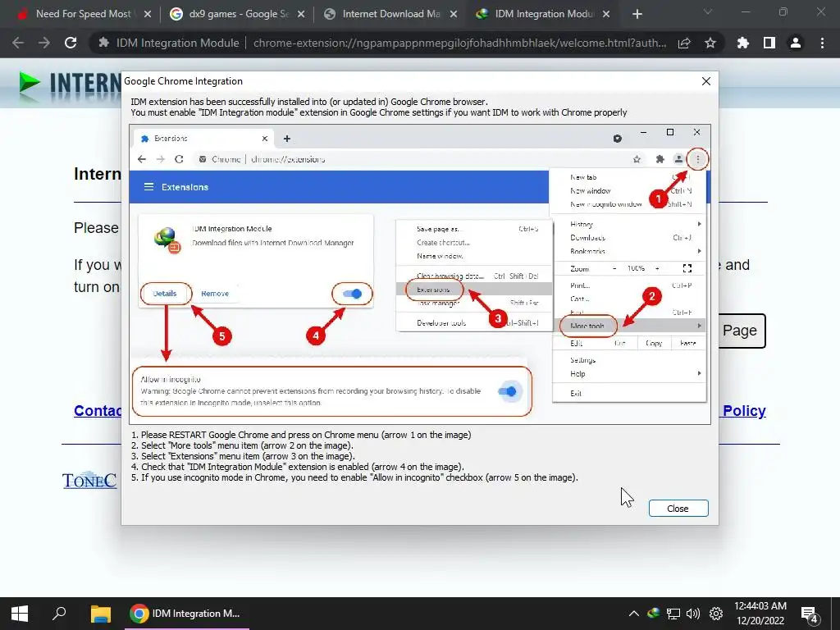The width and height of the screenshot is (840, 630).
Task: Expand the tab search chevron in title bar
Action: pos(708,11)
